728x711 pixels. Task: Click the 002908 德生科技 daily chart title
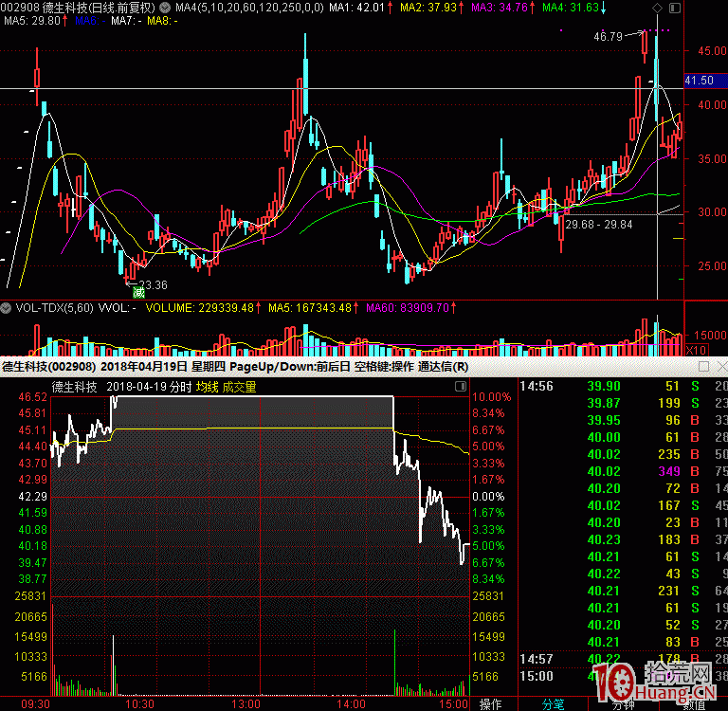pyautogui.click(x=78, y=8)
